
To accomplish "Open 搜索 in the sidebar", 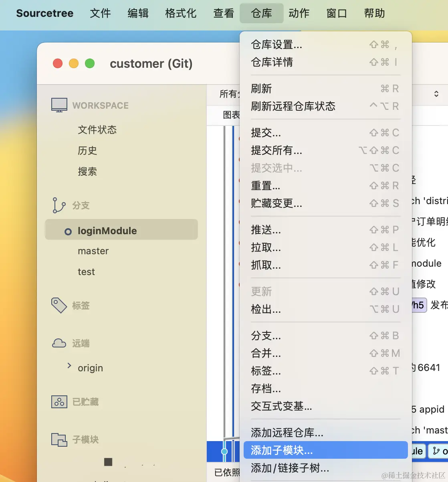I will 87,171.
